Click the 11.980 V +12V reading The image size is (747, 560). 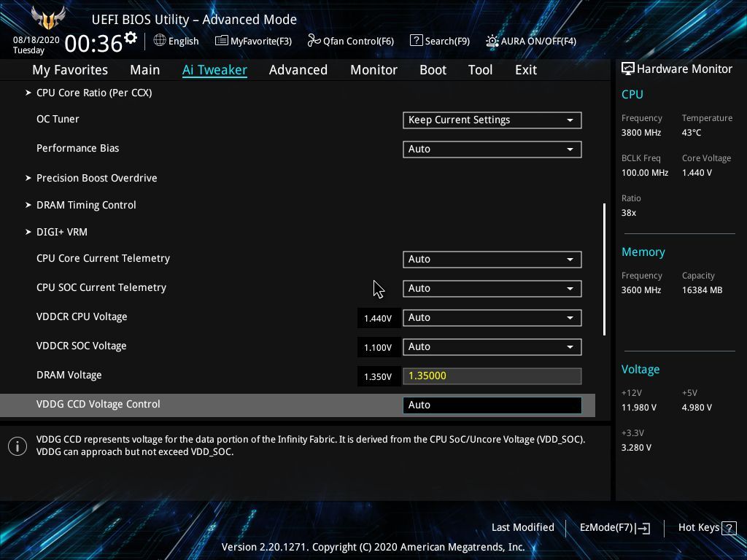coord(639,408)
